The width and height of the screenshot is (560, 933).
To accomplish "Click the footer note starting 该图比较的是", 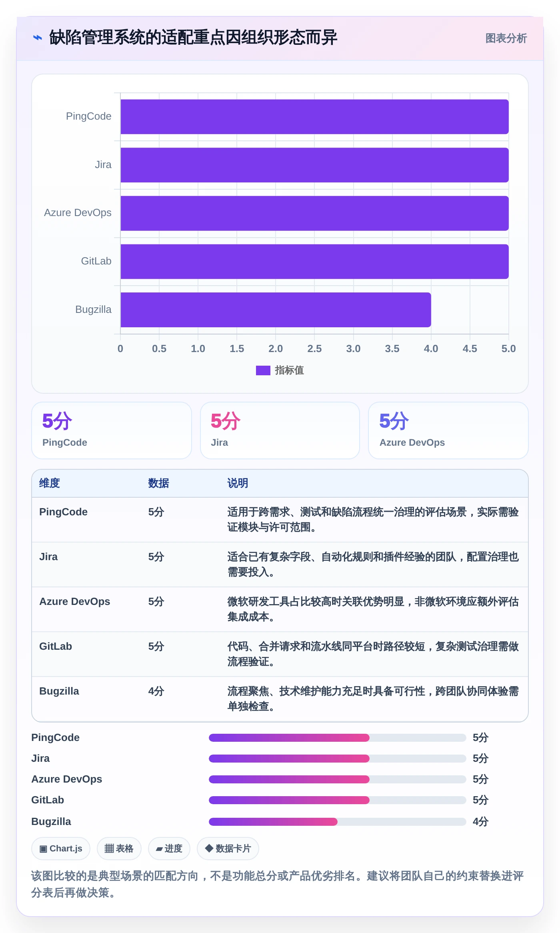I will [x=278, y=884].
